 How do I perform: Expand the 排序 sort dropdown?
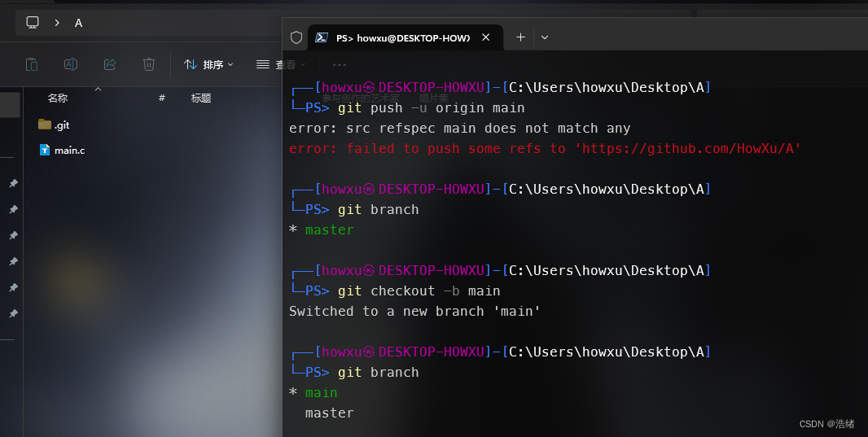[208, 64]
